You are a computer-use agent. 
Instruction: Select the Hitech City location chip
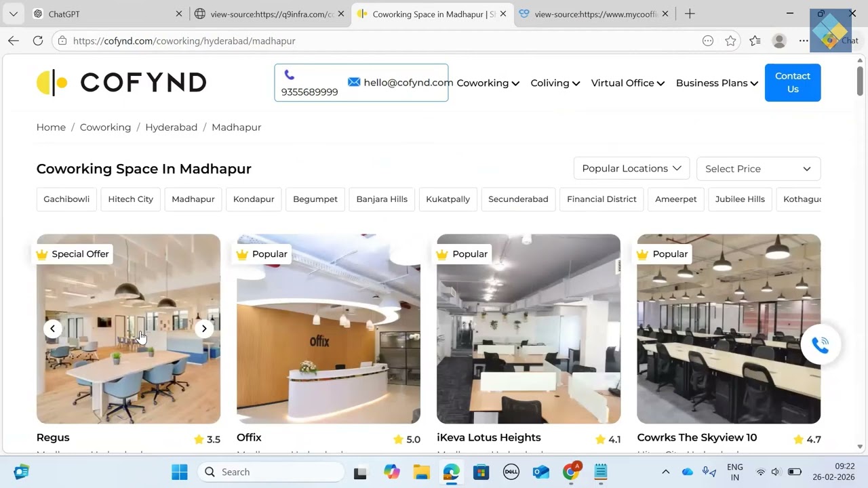(x=131, y=199)
